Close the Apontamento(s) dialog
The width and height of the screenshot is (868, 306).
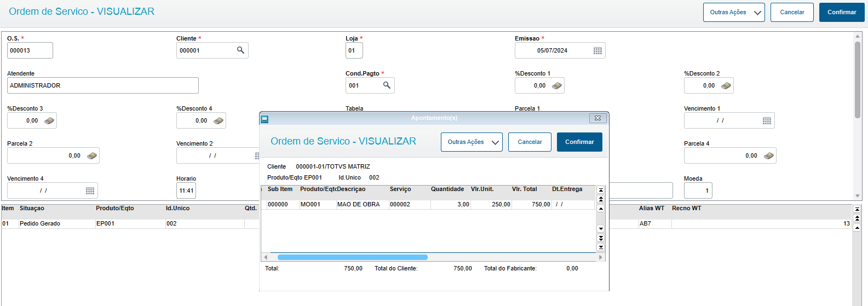597,118
